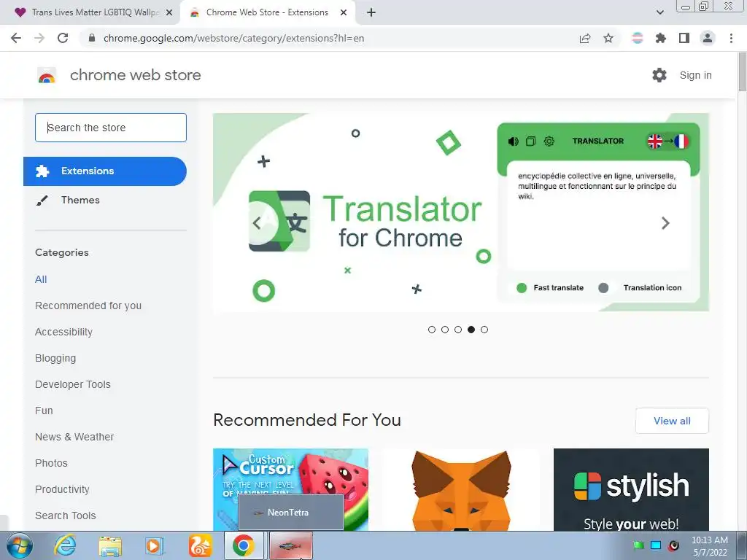
Task: Show next banner slide with right chevron
Action: tap(665, 223)
